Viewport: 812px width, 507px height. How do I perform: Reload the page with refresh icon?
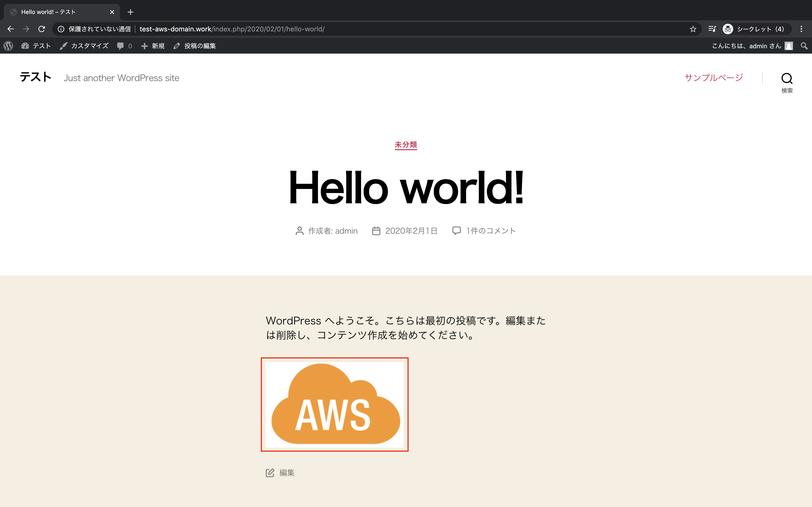(x=42, y=29)
